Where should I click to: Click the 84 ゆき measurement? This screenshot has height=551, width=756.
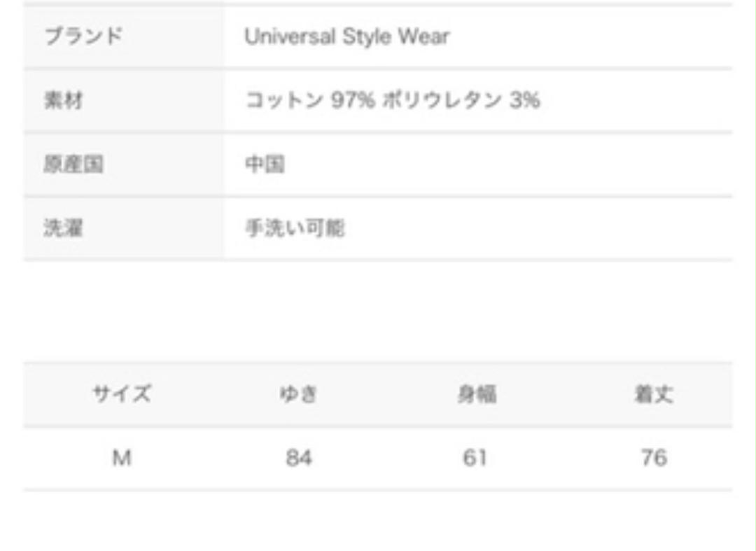[299, 458]
